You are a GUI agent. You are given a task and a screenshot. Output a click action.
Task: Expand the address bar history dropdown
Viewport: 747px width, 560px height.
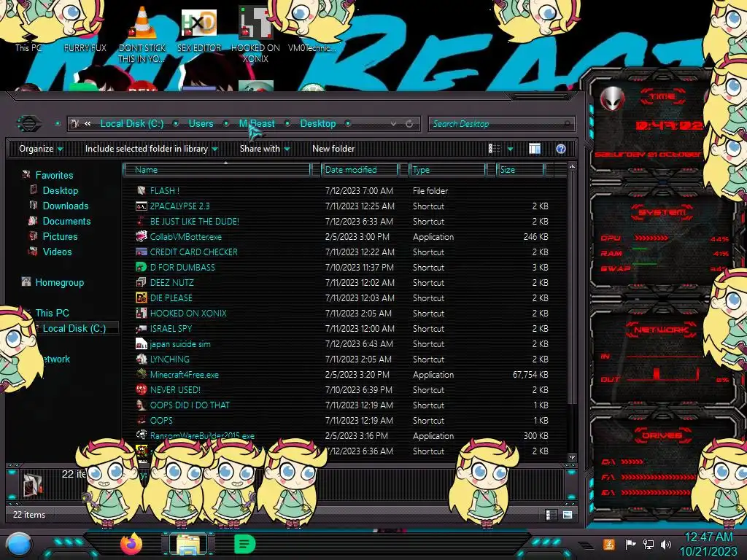click(x=393, y=124)
